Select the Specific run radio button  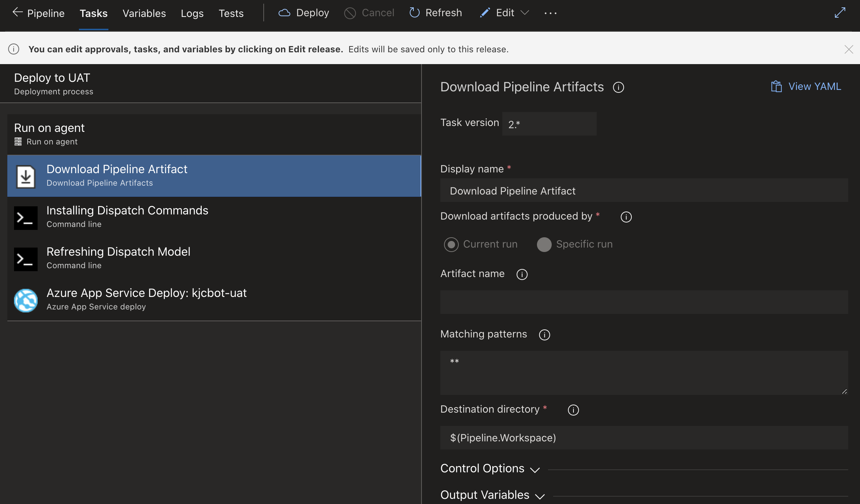coord(544,244)
